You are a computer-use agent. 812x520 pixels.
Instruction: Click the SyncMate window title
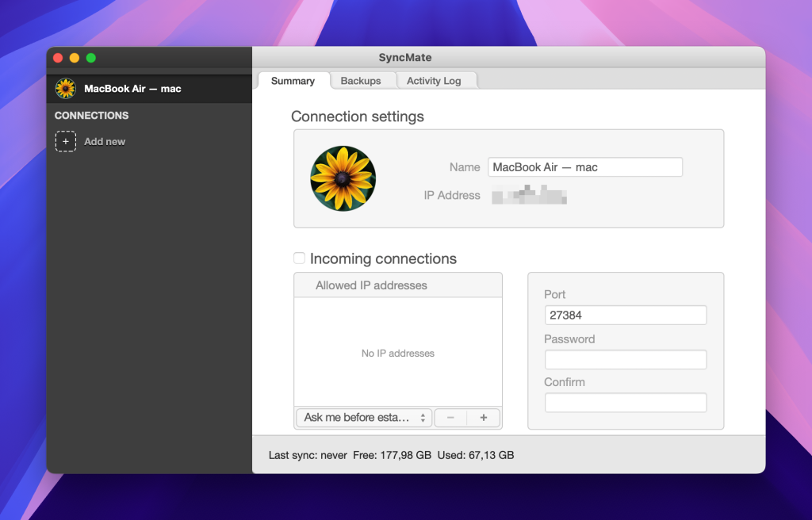pos(405,58)
